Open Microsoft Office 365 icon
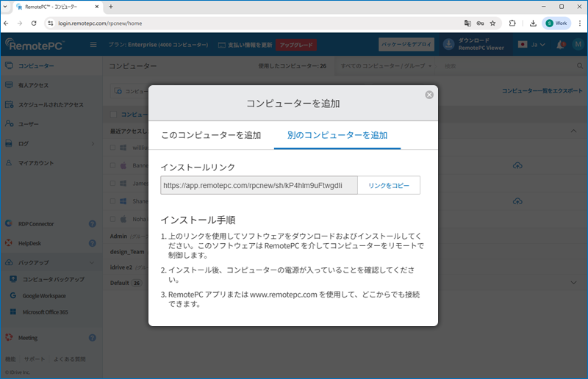Screen dimensions: 588x379 click(13, 312)
